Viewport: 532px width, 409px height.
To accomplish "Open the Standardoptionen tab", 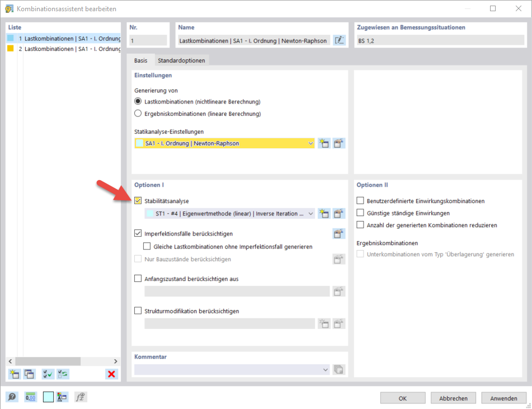I will point(181,60).
